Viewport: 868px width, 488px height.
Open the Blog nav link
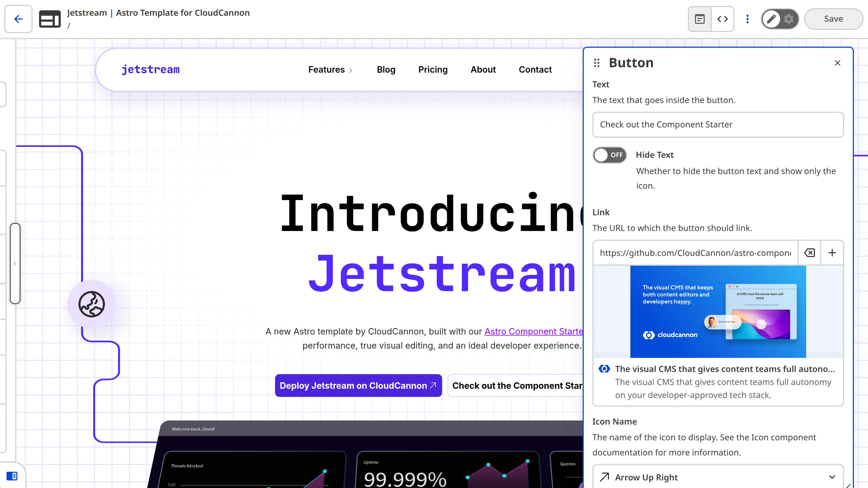click(x=386, y=70)
